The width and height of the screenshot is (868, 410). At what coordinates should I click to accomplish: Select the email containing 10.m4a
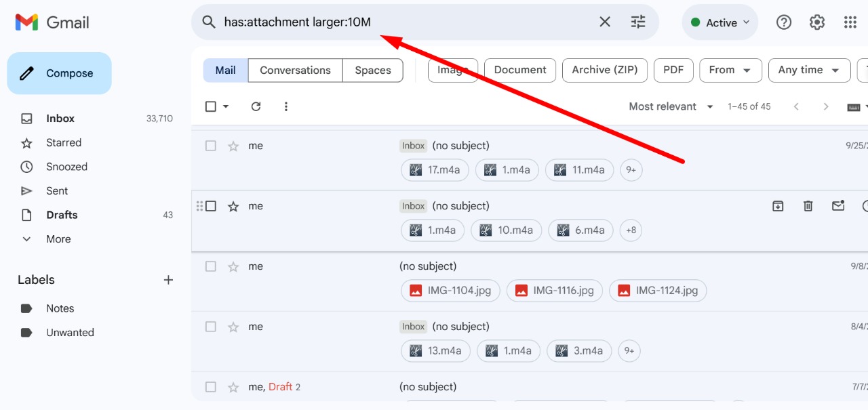pos(211,206)
